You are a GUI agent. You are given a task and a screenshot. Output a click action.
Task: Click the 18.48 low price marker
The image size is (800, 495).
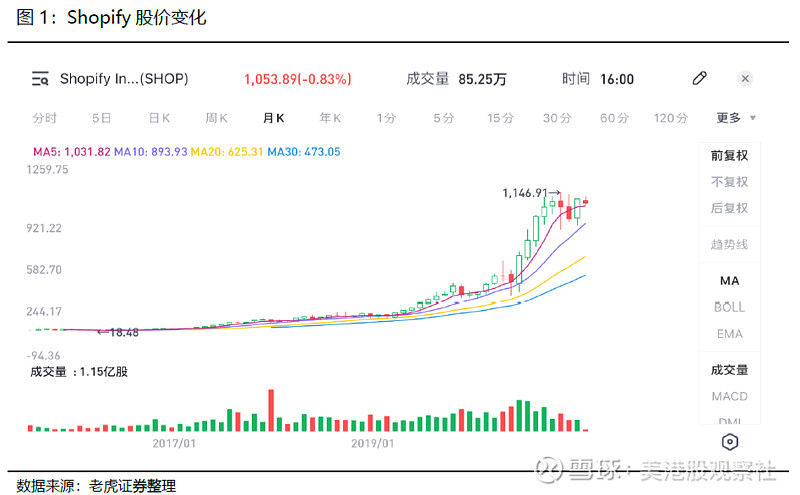[x=118, y=333]
